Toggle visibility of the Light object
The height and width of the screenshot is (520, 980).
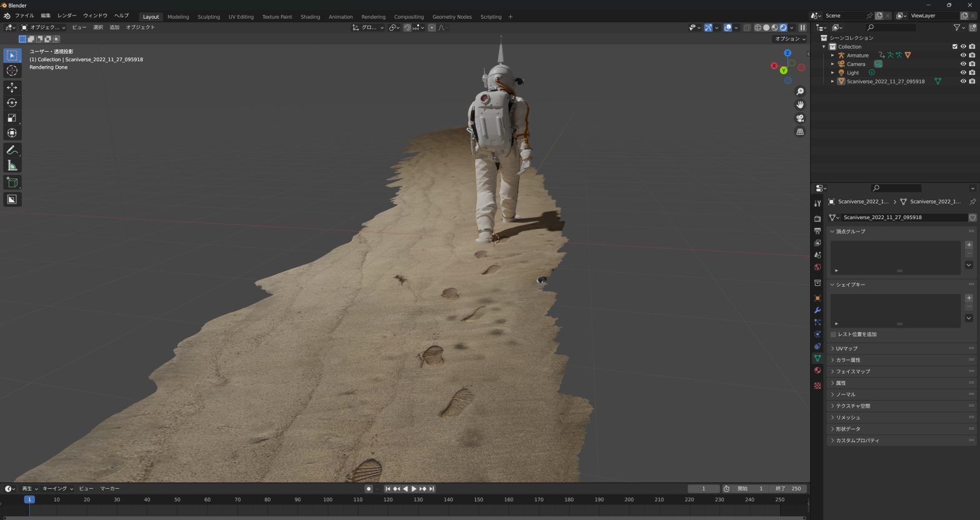pos(963,73)
